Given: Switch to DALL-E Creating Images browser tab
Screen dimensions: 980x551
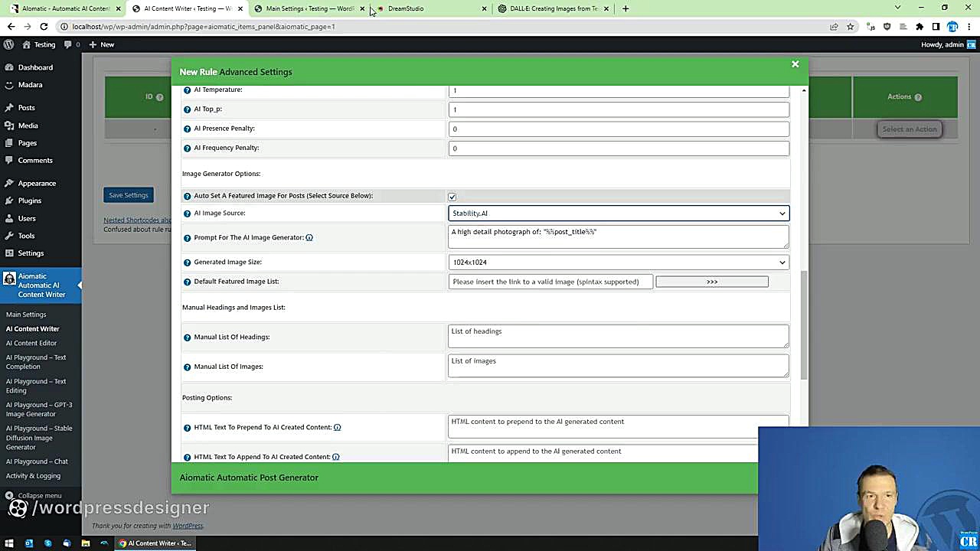Looking at the screenshot, I should tap(554, 8).
